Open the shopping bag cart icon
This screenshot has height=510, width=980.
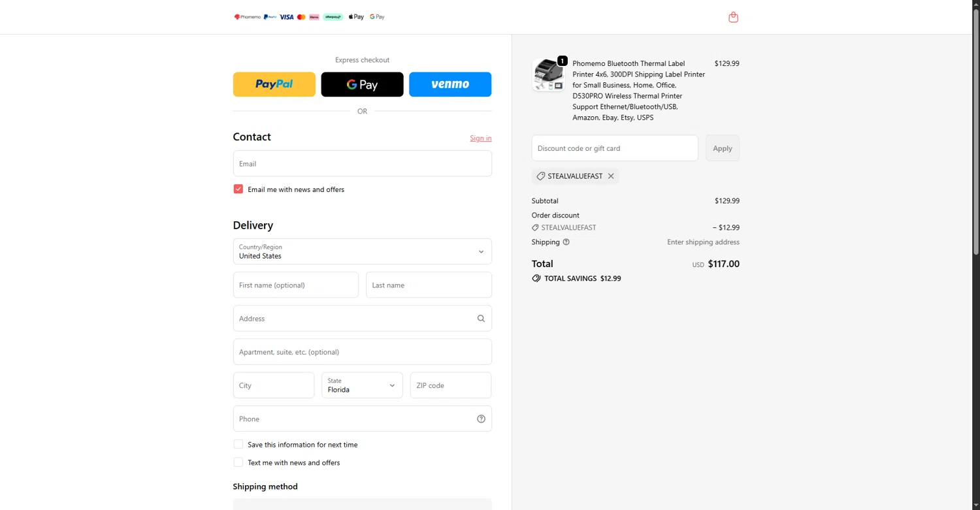point(733,17)
